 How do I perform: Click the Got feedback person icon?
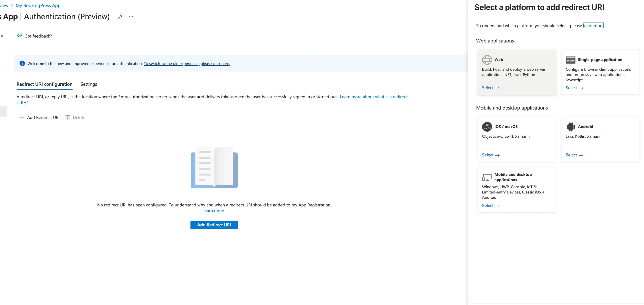[x=19, y=36]
